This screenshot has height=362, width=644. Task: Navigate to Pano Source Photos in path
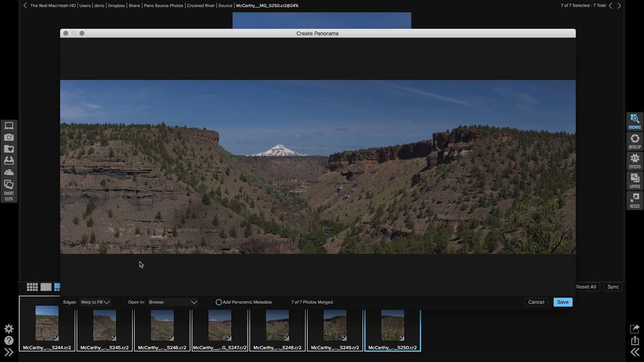[x=164, y=6]
